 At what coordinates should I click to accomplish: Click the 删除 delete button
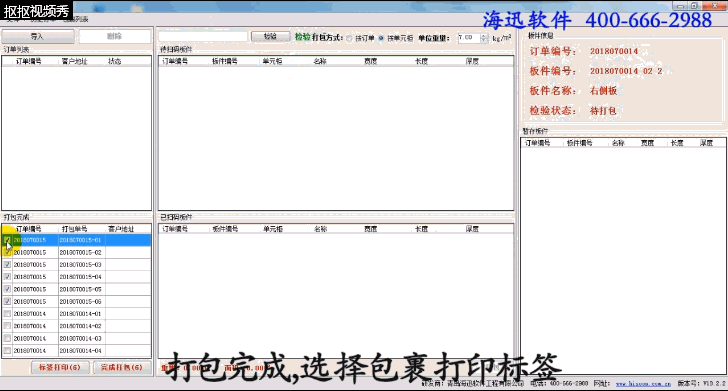pos(115,36)
